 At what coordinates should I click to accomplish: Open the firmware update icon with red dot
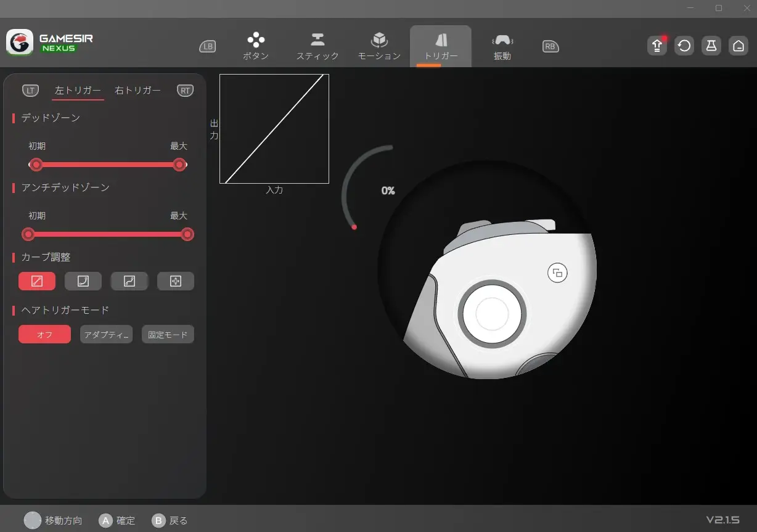pos(657,46)
